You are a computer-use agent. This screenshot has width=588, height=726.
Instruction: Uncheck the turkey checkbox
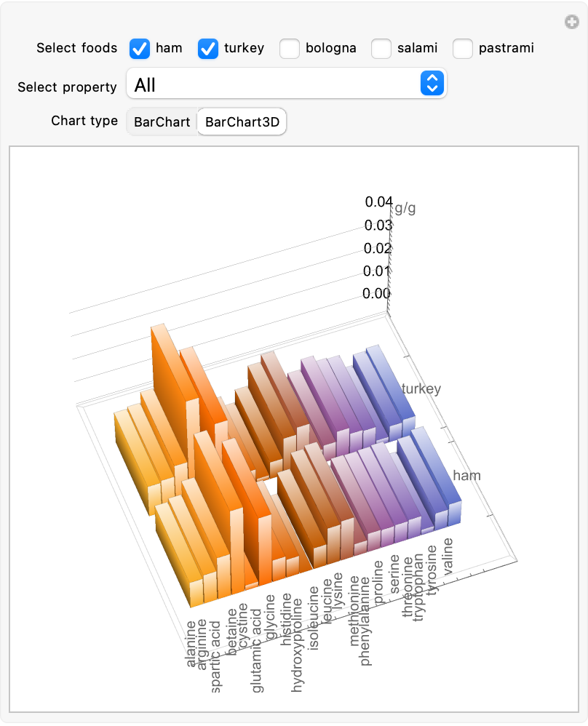(208, 49)
